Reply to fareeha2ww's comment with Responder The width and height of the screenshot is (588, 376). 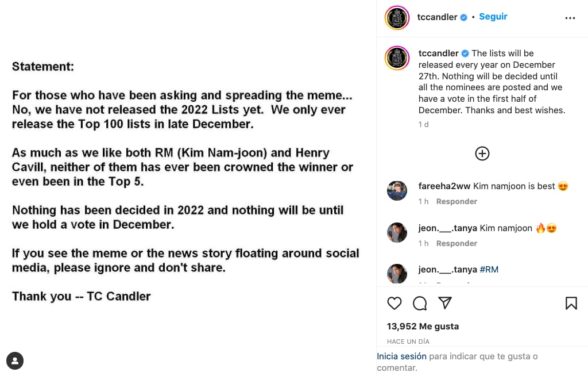click(x=457, y=202)
